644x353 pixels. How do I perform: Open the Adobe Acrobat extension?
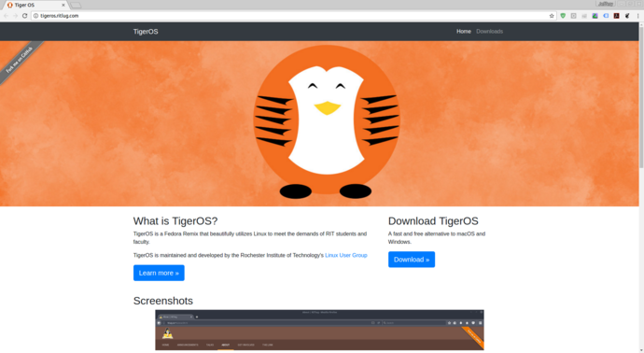point(617,16)
